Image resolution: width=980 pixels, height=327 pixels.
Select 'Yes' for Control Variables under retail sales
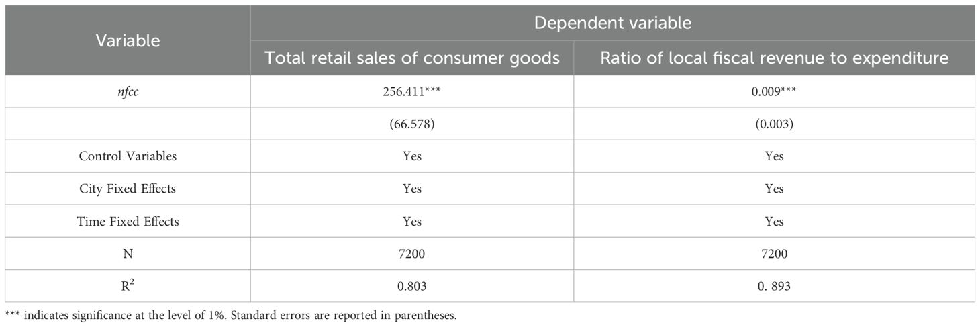point(412,156)
